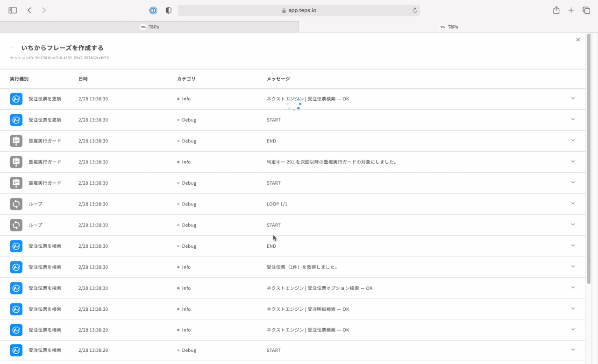
Task: Click the privacy shield icon in the toolbar
Action: point(169,10)
